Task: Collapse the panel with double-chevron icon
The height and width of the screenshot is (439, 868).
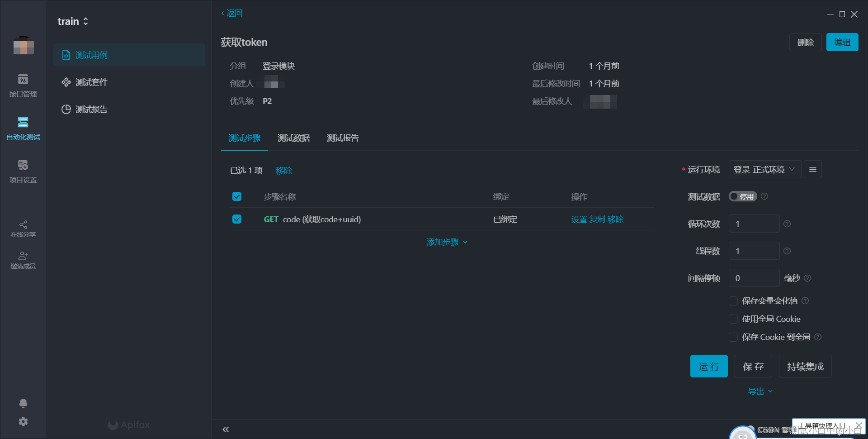Action: [x=226, y=429]
